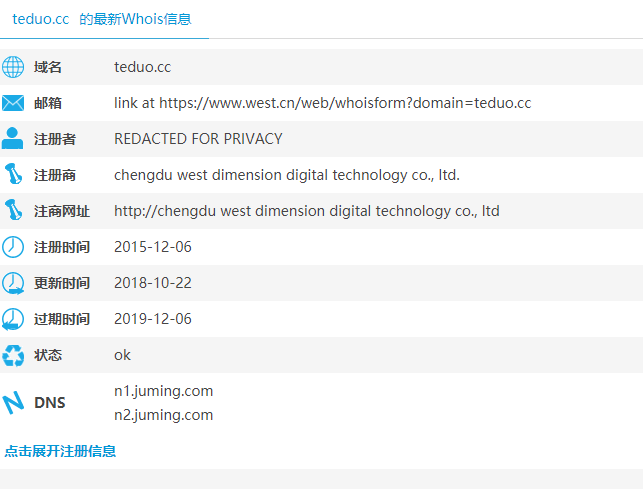Select the teduo.cc 的最新Whois信息 tab
643x496 pixels.
pyautogui.click(x=101, y=19)
